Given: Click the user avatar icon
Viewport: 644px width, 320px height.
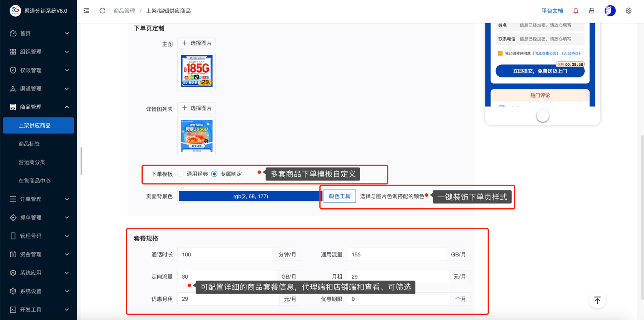Looking at the screenshot, I should tap(610, 11).
